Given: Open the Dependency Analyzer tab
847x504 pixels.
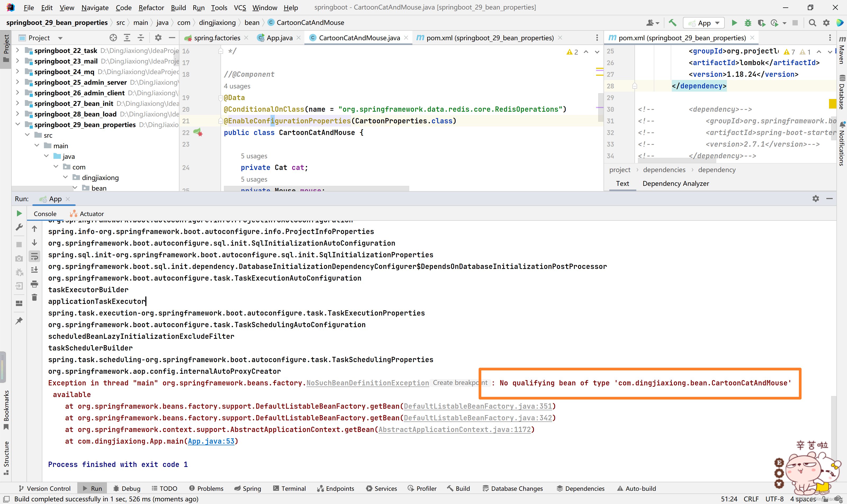Looking at the screenshot, I should coord(675,183).
